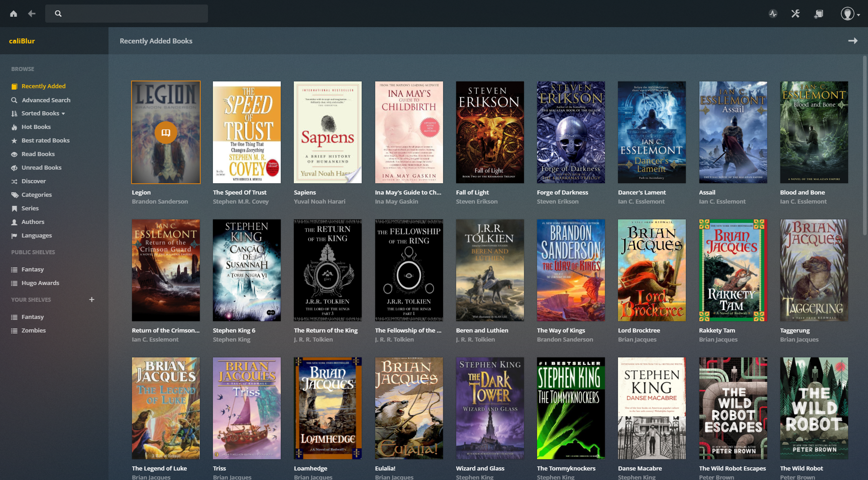
Task: Open the Beren and Luthien cover
Action: click(490, 270)
